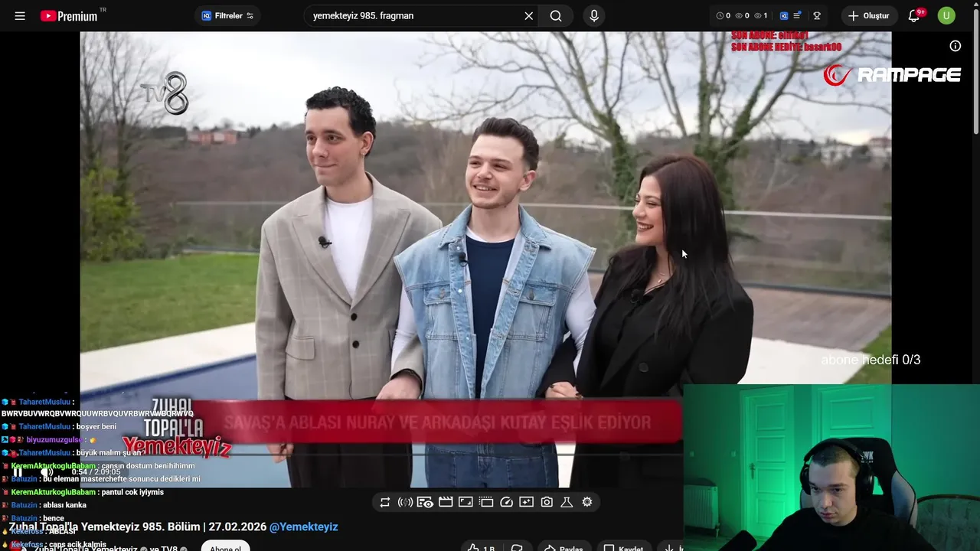This screenshot has width=980, height=551.
Task: Click the Abone ol subscribe button
Action: click(x=226, y=547)
